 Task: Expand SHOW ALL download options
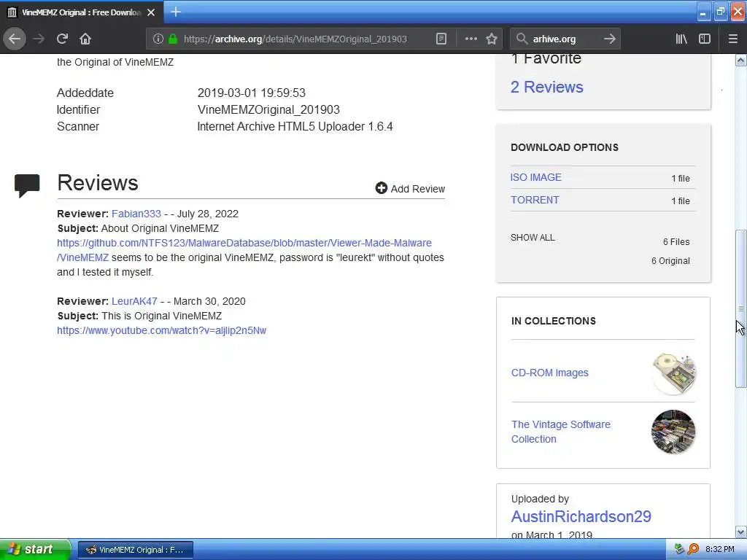click(533, 238)
